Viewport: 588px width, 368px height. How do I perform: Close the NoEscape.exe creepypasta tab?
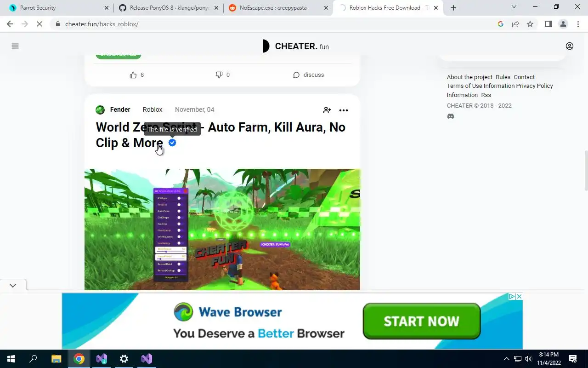coord(326,8)
